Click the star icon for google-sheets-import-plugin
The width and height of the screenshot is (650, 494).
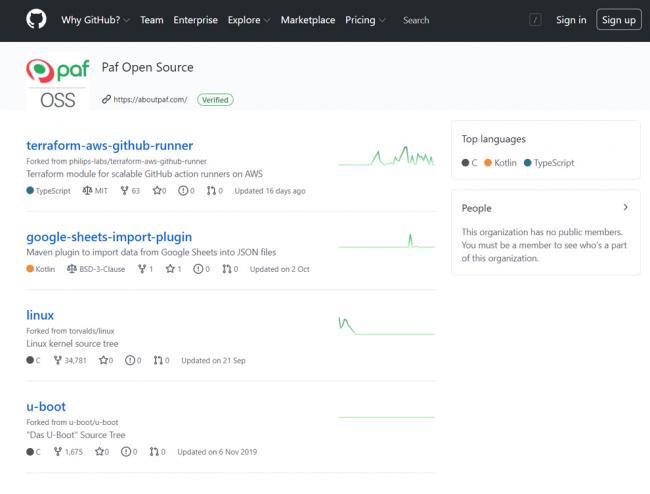point(170,269)
